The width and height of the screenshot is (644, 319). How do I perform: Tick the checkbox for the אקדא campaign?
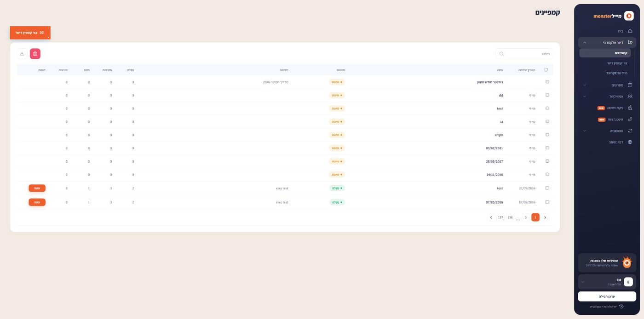547,135
